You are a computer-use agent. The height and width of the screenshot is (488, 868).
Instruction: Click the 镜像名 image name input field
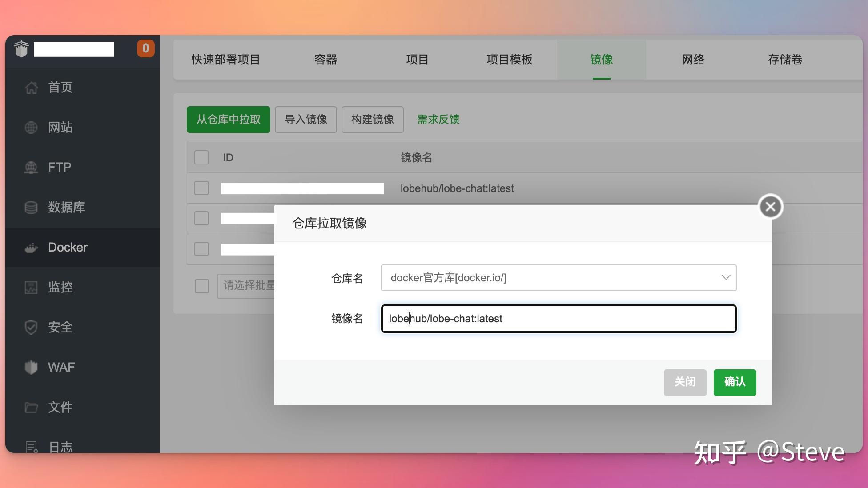click(x=558, y=319)
